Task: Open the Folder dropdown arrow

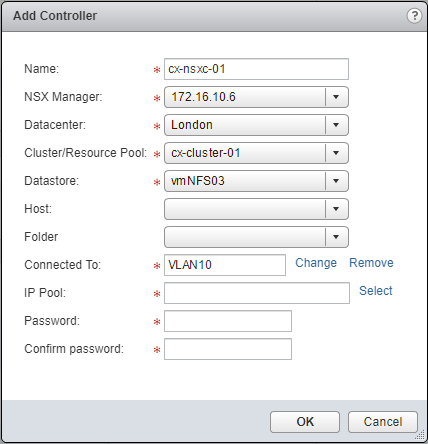Action: 336,237
